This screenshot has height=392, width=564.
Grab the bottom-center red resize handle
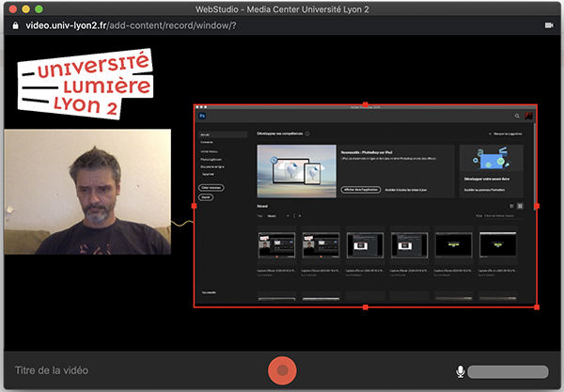[x=366, y=307]
